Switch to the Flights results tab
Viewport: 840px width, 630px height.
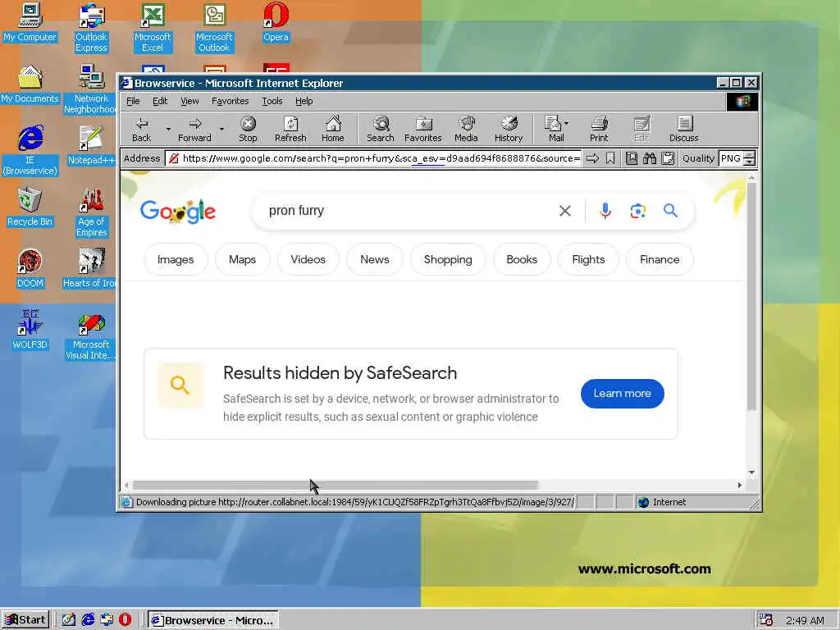tap(588, 259)
